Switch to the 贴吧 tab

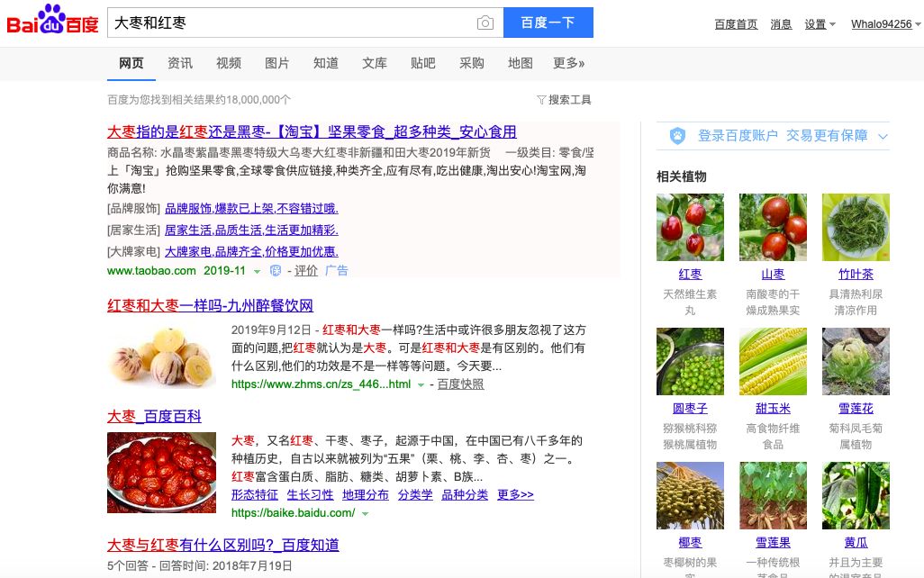click(x=423, y=63)
